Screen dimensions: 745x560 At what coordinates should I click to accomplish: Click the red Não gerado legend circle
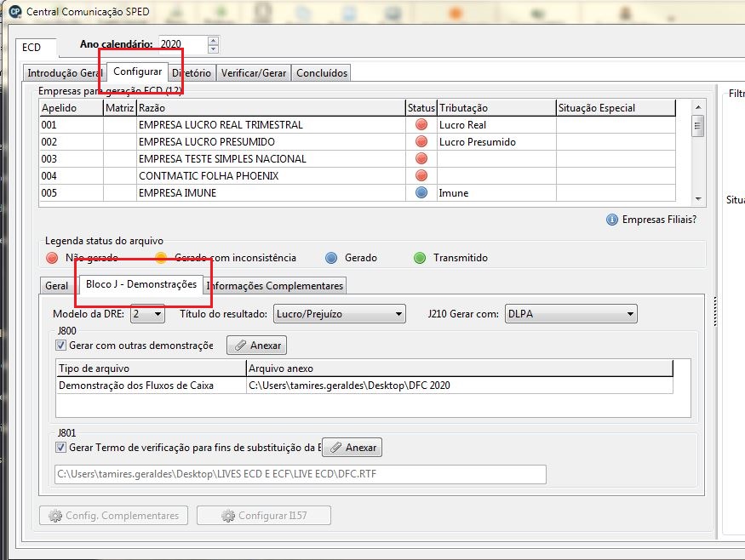pos(51,257)
